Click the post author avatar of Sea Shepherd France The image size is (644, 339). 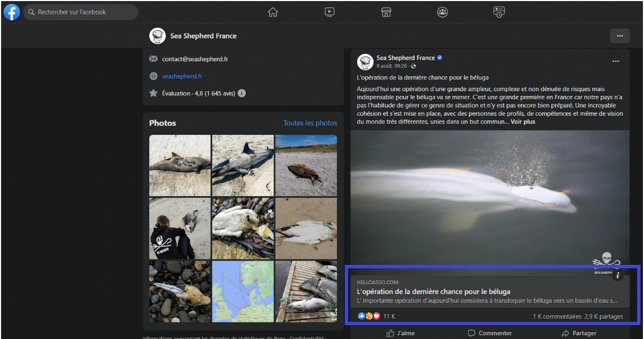(x=365, y=62)
